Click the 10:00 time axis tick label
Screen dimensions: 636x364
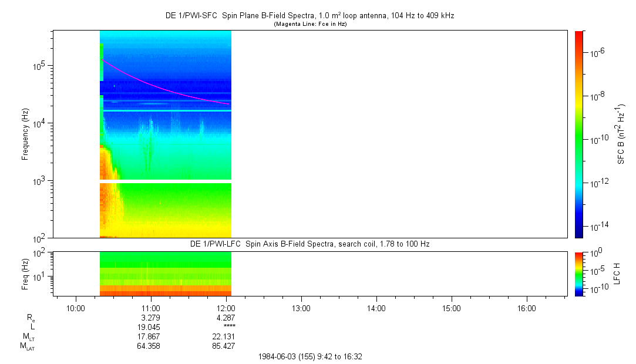pyautogui.click(x=76, y=308)
